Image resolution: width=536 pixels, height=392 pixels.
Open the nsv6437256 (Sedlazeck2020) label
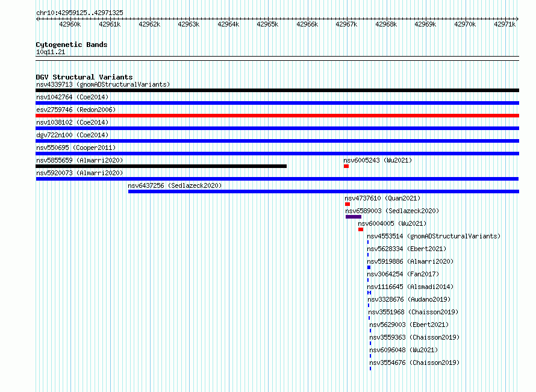[175, 185]
